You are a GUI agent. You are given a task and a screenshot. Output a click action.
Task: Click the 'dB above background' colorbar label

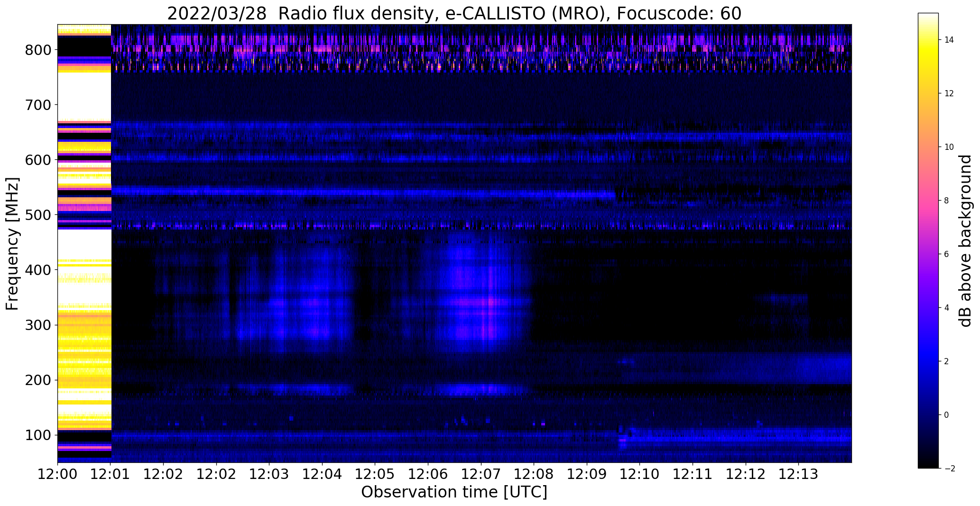click(965, 240)
